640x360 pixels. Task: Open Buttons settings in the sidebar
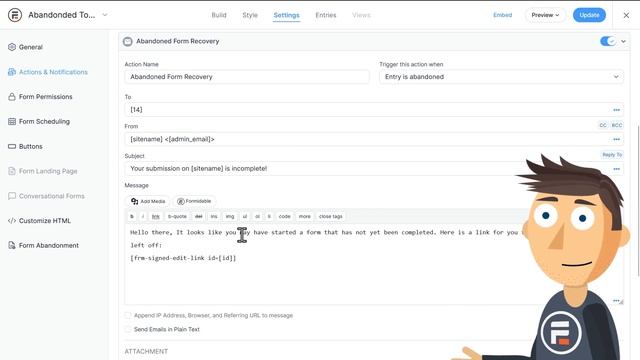31,146
